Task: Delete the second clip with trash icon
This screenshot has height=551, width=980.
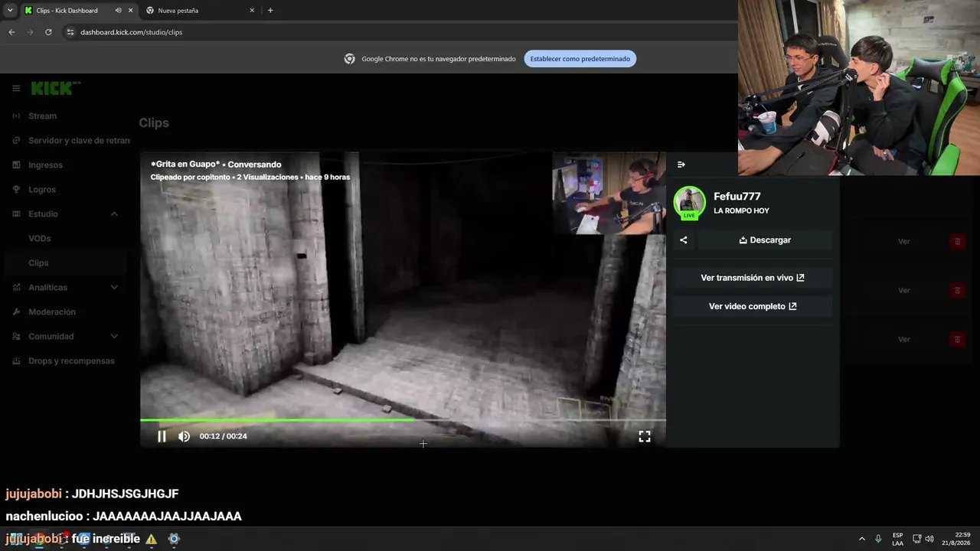Action: [x=957, y=291]
